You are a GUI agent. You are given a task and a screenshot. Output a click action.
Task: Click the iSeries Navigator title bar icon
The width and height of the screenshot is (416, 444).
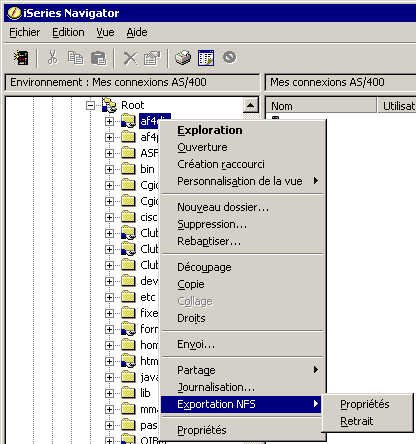tap(14, 13)
